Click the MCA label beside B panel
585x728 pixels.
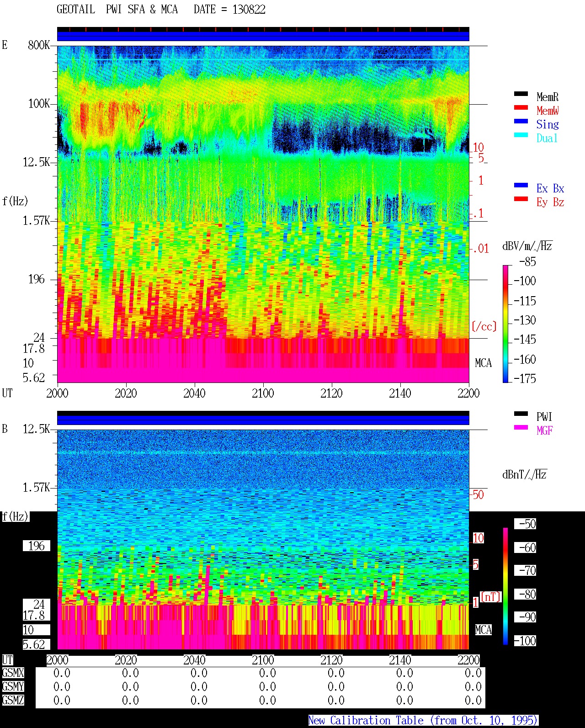click(x=483, y=630)
